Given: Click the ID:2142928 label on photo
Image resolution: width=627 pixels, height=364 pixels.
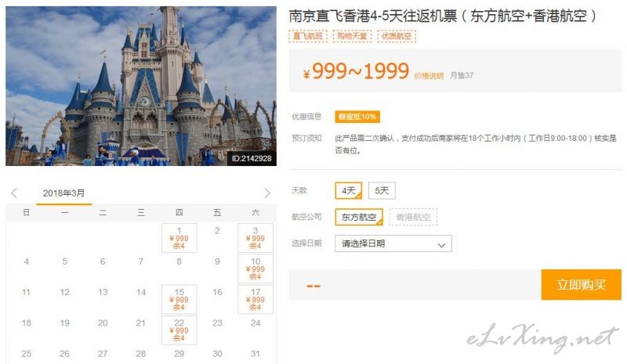Looking at the screenshot, I should [252, 159].
